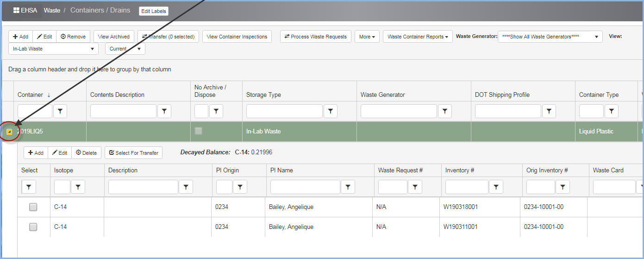Viewport: 644px width, 259px height.
Task: Click inventory number W190318001
Action: point(461,207)
